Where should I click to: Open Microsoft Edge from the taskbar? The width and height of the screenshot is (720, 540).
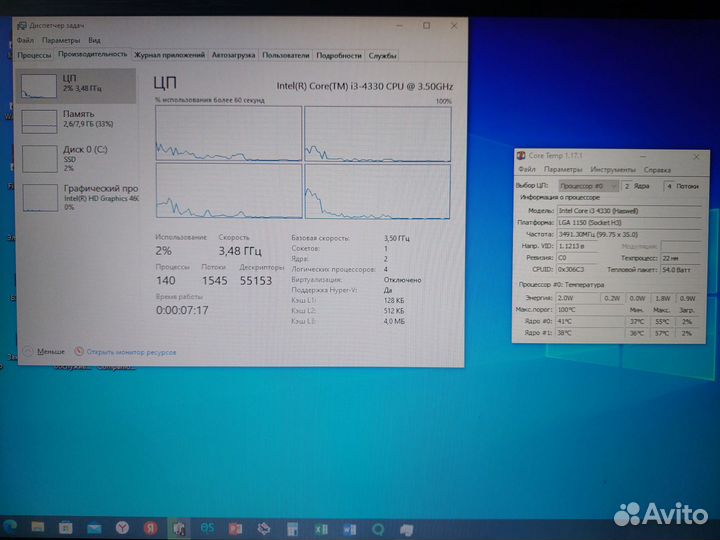pyautogui.click(x=10, y=527)
